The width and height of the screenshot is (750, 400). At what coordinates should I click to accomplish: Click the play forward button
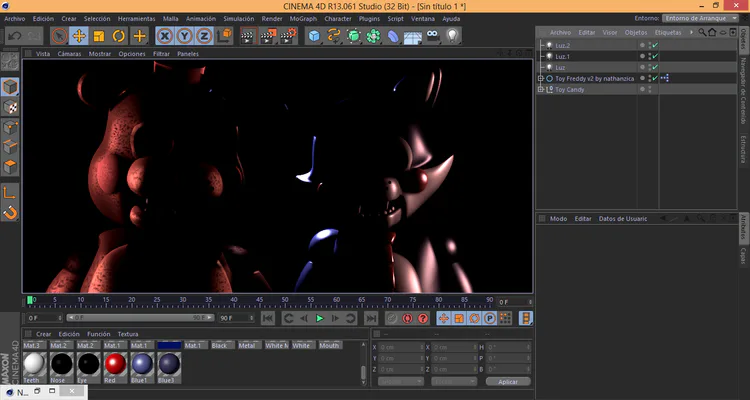pos(320,318)
